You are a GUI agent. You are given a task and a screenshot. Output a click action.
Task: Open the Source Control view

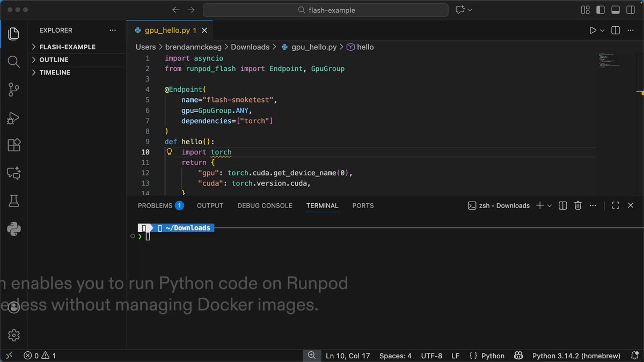pos(14,90)
